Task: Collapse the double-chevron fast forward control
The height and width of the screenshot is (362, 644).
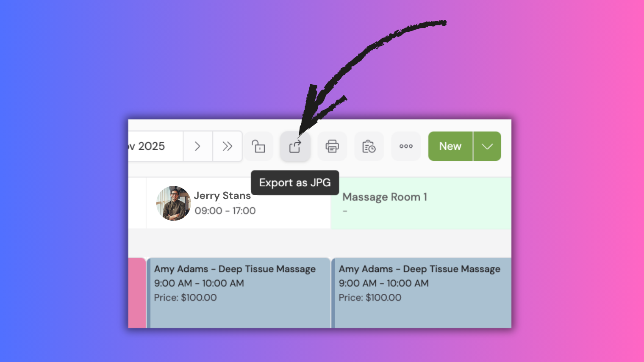Action: [228, 146]
